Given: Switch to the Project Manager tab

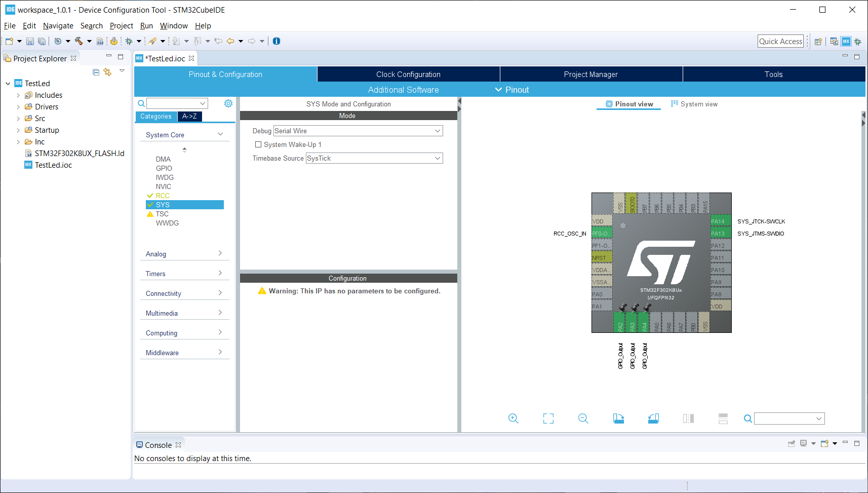Looking at the screenshot, I should click(591, 74).
